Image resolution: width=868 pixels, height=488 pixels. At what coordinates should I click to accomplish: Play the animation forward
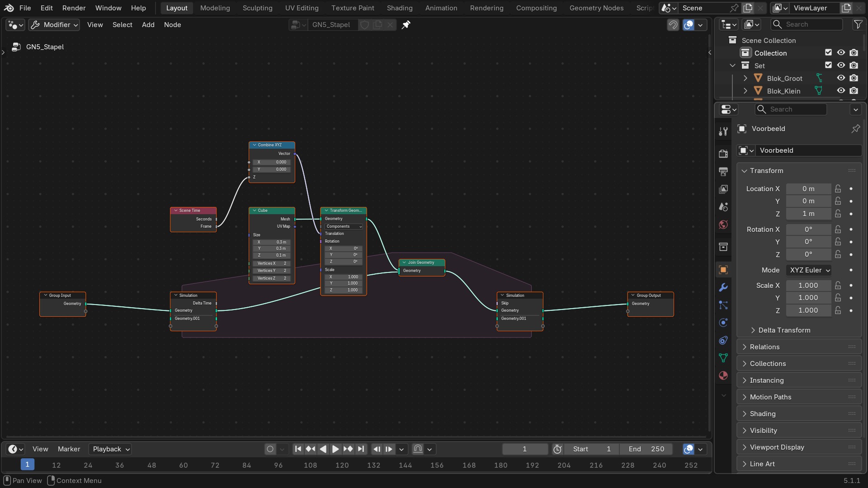[335, 449]
